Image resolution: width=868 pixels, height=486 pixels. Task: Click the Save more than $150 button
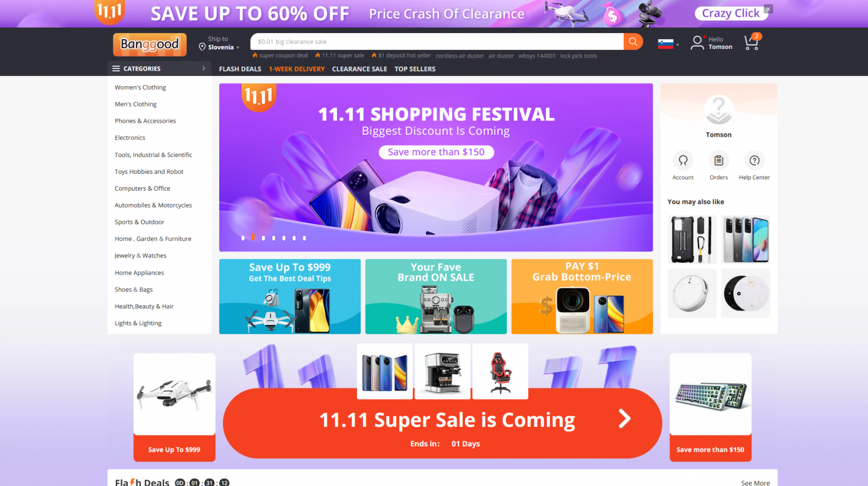coord(436,152)
